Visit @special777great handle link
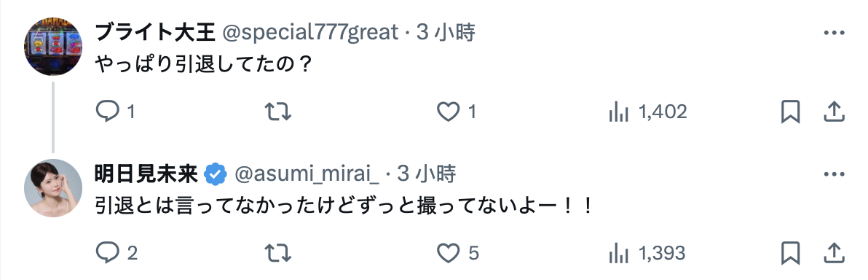This screenshot has height=280, width=868. [x=310, y=33]
